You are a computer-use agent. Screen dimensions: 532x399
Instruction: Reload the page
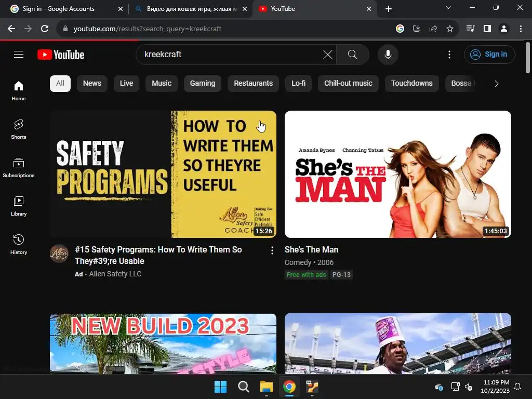pos(45,29)
